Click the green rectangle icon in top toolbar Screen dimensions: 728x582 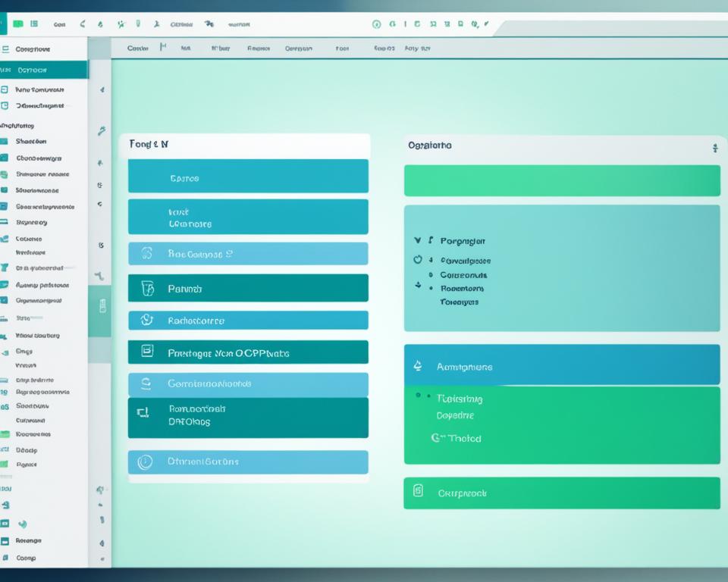(x=18, y=23)
